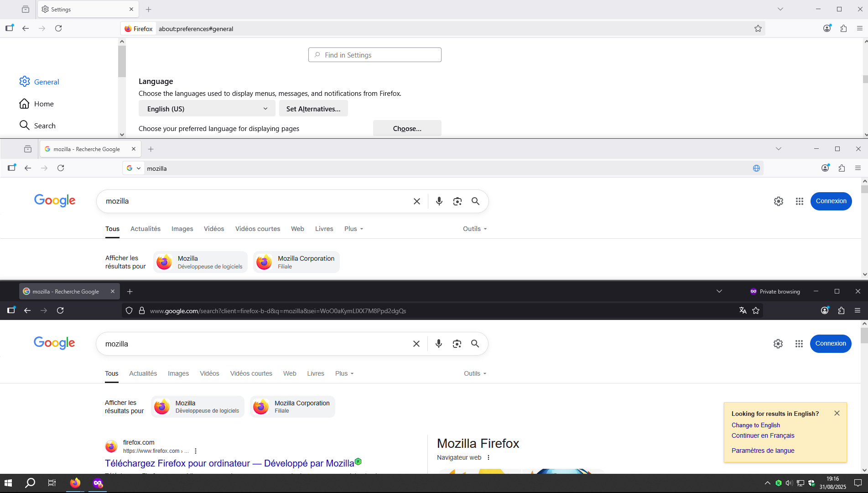Open Firefox from the Windows taskbar
The height and width of the screenshot is (493, 868).
click(75, 483)
